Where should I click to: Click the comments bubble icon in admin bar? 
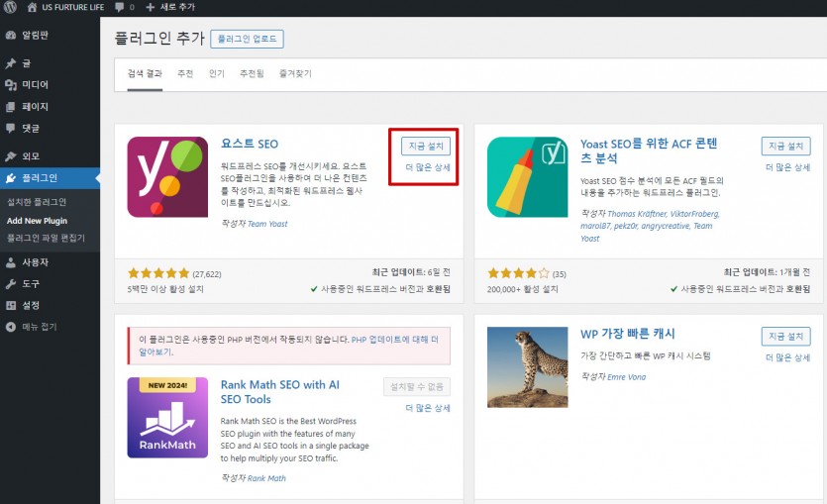tap(123, 7)
